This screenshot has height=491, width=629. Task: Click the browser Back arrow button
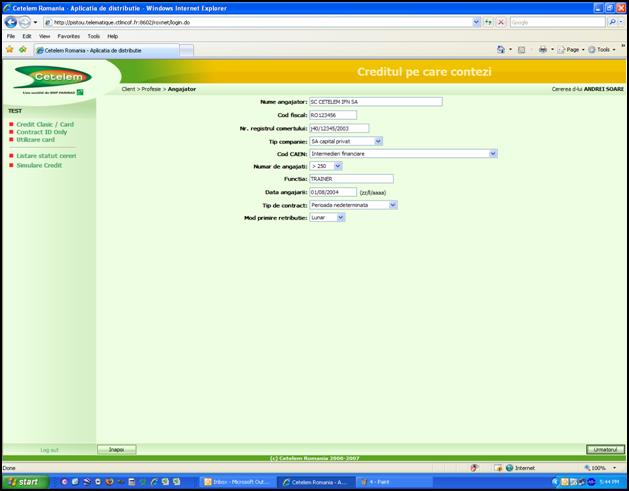(x=11, y=22)
